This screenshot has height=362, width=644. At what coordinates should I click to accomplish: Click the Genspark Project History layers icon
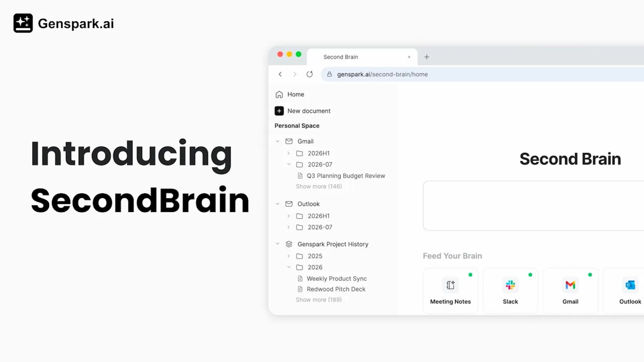coord(289,244)
